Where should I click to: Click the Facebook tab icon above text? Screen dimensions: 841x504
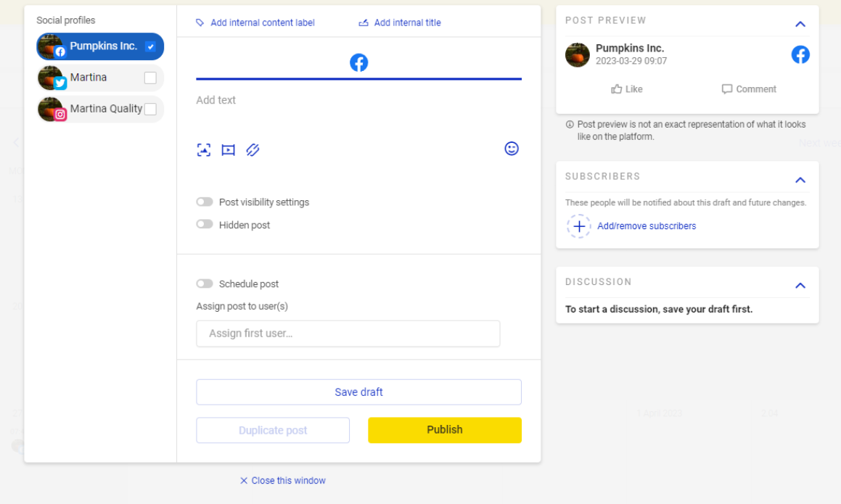tap(358, 62)
